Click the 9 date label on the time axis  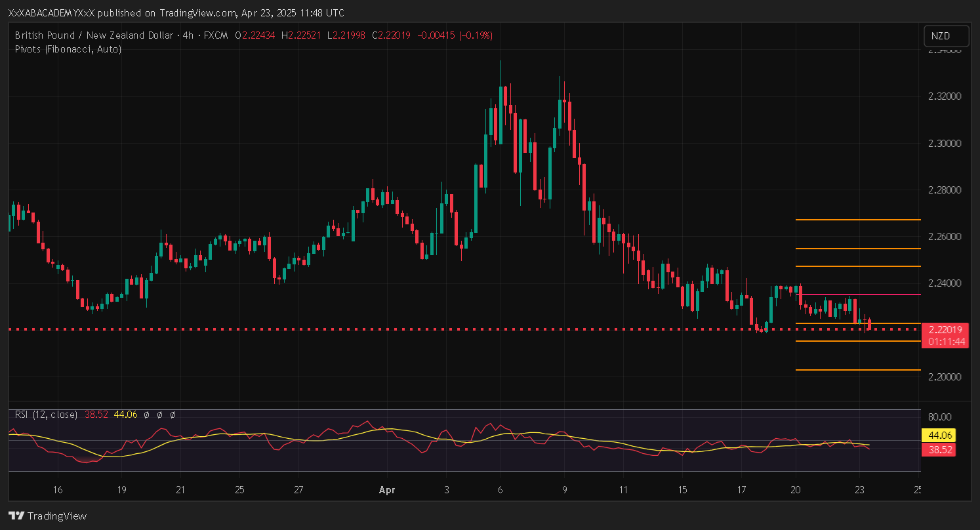(564, 489)
